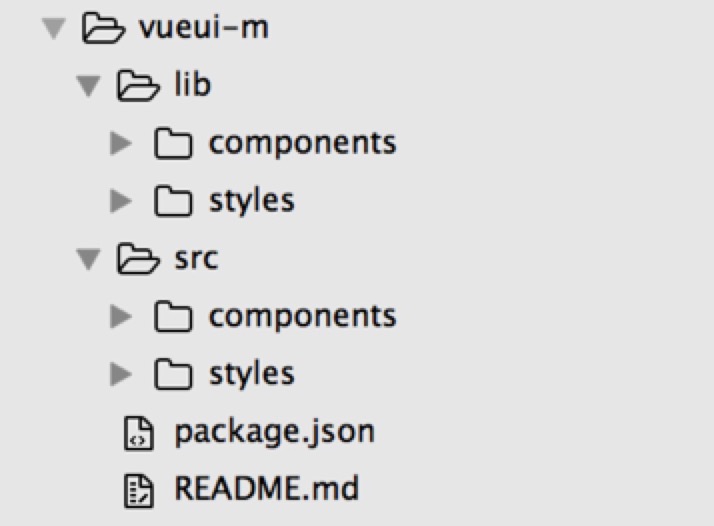Expand the styles folder inside lib
This screenshot has width=714, height=526.
(x=121, y=201)
